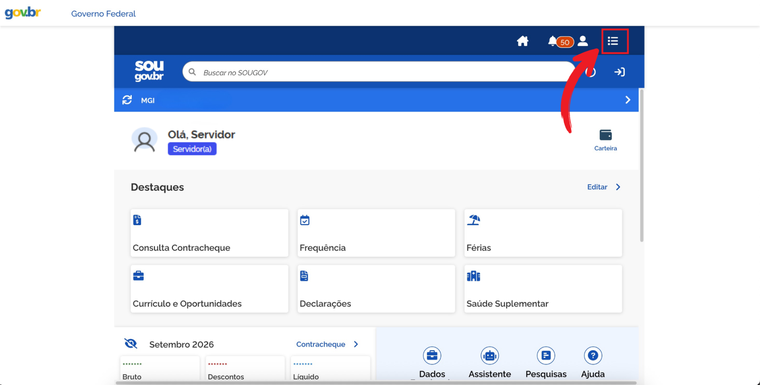
Task: Click the Consulta Contracheque document icon
Action: coord(137,220)
